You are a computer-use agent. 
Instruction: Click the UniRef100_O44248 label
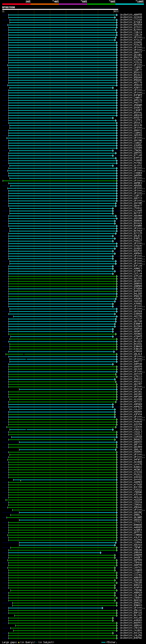tap(131, 301)
